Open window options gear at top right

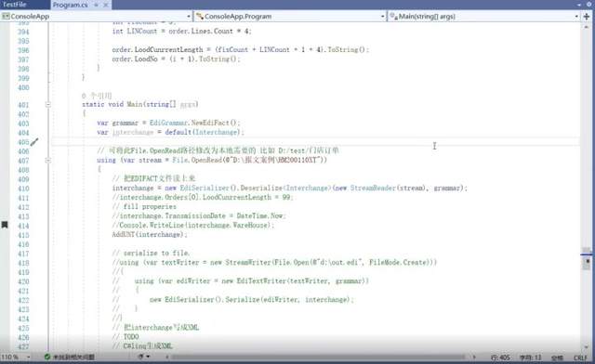coord(588,5)
